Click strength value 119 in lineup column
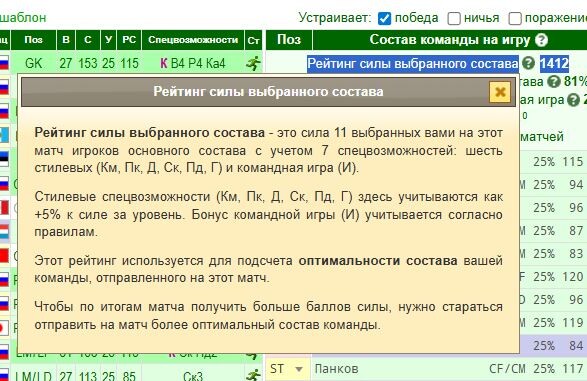Viewport: 587px width, 381px height. (x=572, y=323)
